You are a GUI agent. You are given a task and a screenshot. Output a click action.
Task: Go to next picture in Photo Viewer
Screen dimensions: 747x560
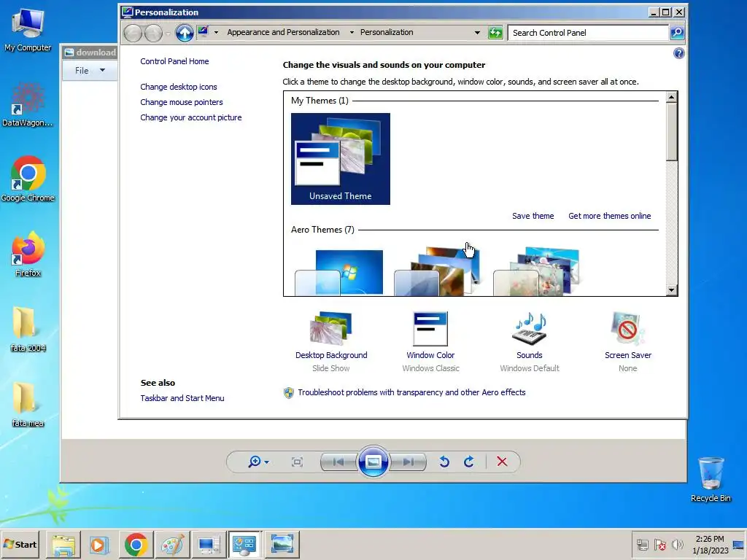[x=409, y=462]
